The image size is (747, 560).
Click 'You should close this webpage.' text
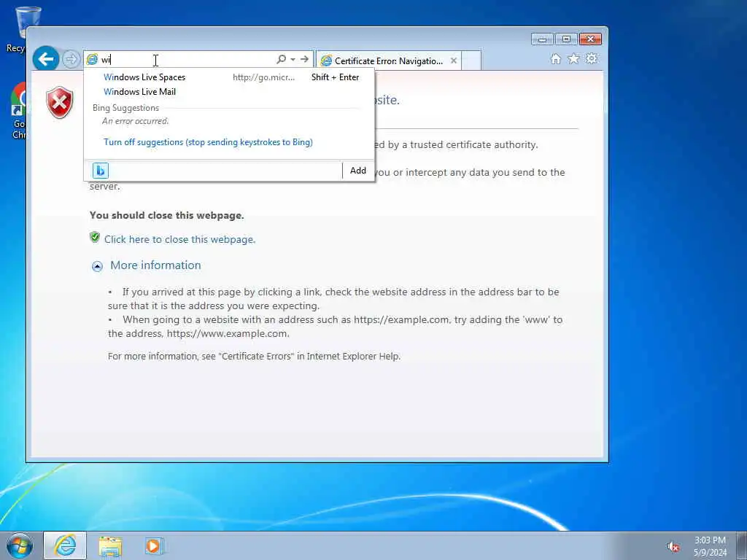[x=167, y=215]
